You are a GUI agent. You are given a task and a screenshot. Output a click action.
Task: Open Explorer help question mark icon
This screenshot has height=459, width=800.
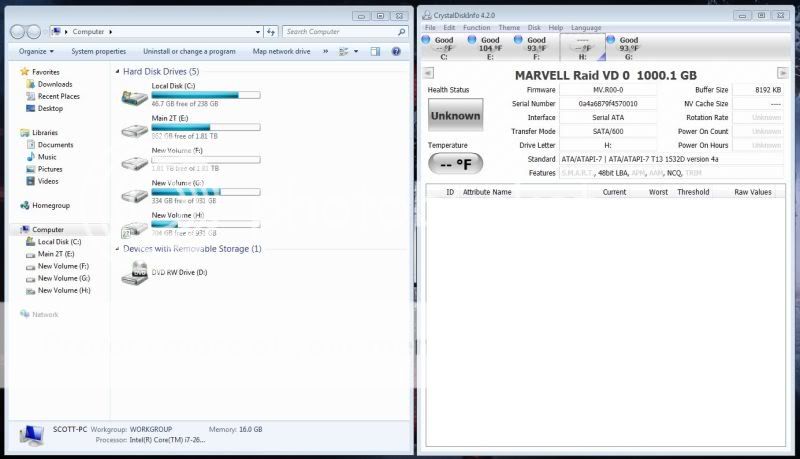pyautogui.click(x=397, y=51)
